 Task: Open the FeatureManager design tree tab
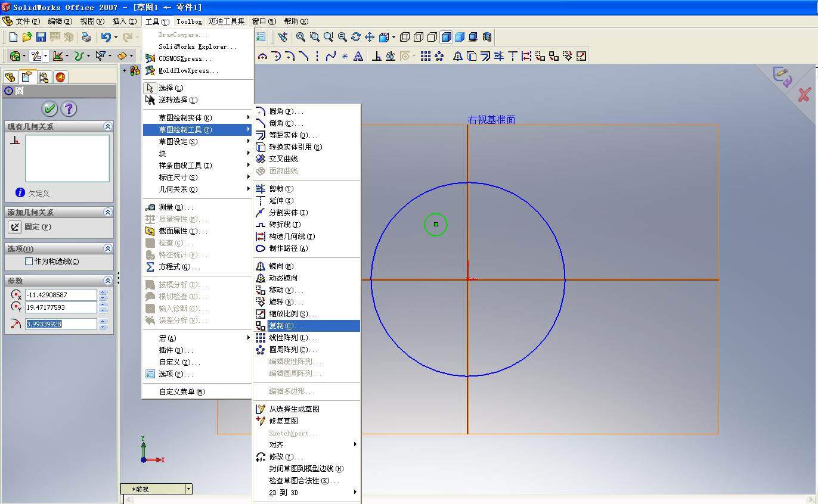coord(10,77)
